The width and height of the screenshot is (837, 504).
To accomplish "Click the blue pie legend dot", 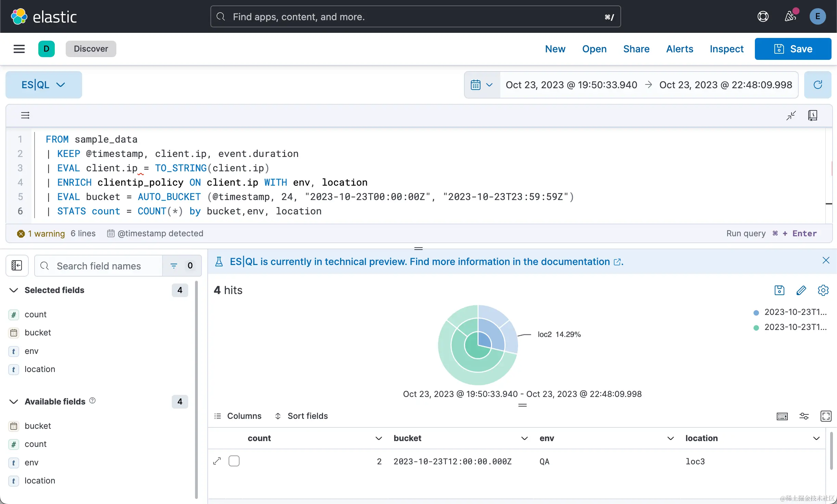I will (756, 313).
